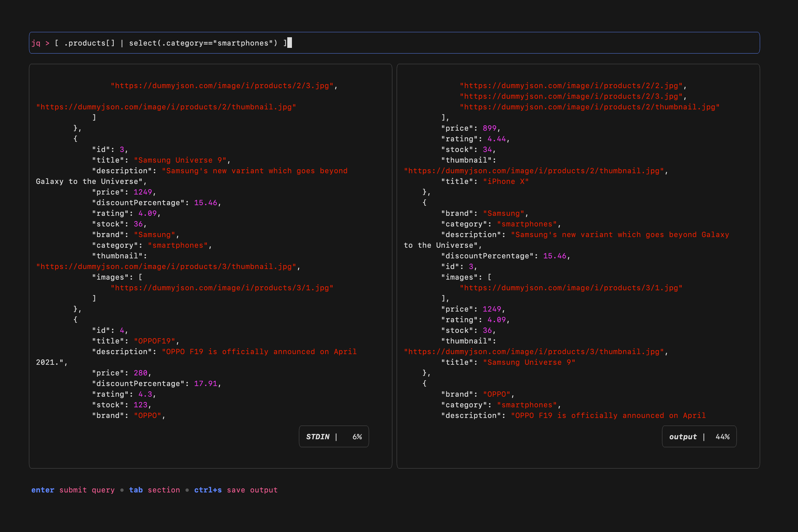
Task: Click the 'tab section' hint
Action: (154, 489)
